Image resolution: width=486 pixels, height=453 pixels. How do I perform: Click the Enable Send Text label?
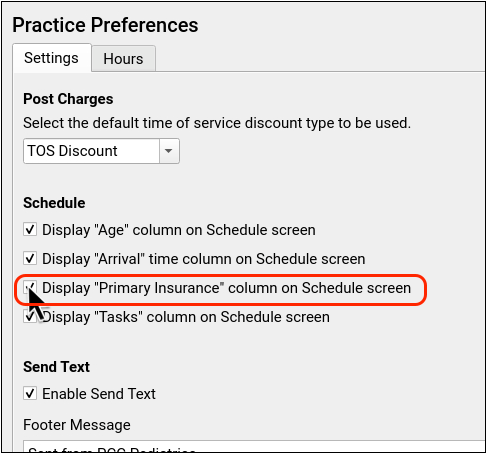pos(99,394)
